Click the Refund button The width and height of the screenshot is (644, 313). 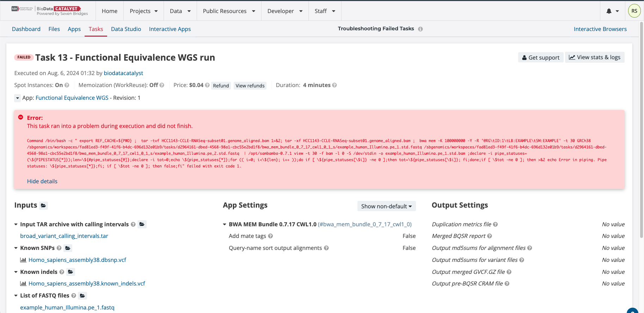221,85
